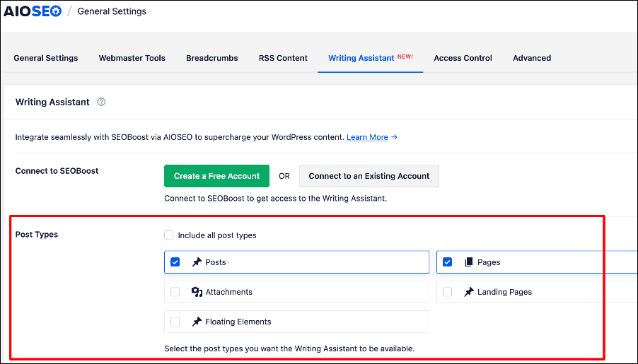The width and height of the screenshot is (638, 364).
Task: Follow the Learn More link
Action: click(367, 137)
